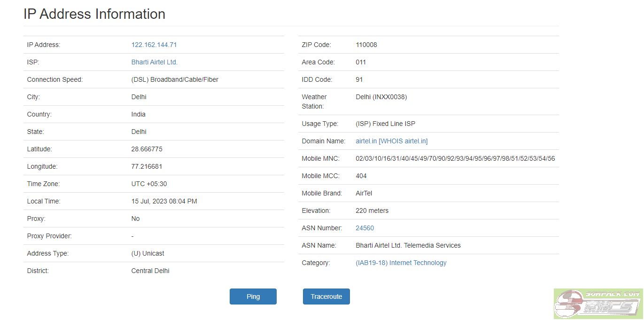The width and height of the screenshot is (644, 320).
Task: Select the "No" proxy value
Action: pyautogui.click(x=136, y=219)
